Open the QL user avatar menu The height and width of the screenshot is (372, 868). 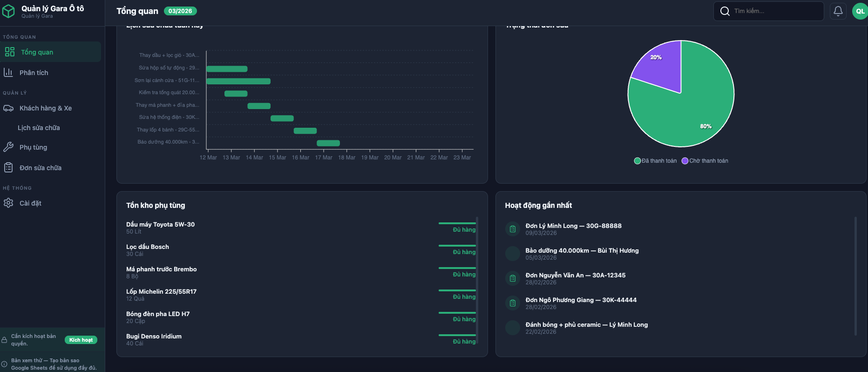(860, 11)
